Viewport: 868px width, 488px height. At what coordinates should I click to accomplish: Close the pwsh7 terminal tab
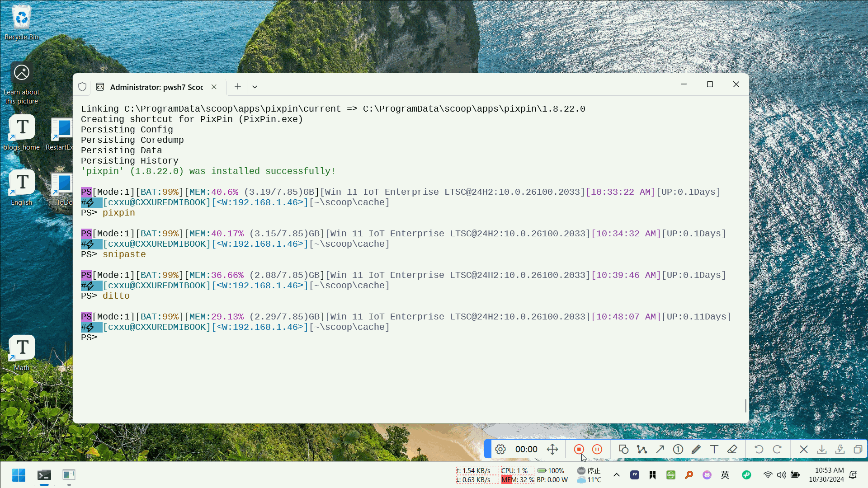pyautogui.click(x=214, y=87)
